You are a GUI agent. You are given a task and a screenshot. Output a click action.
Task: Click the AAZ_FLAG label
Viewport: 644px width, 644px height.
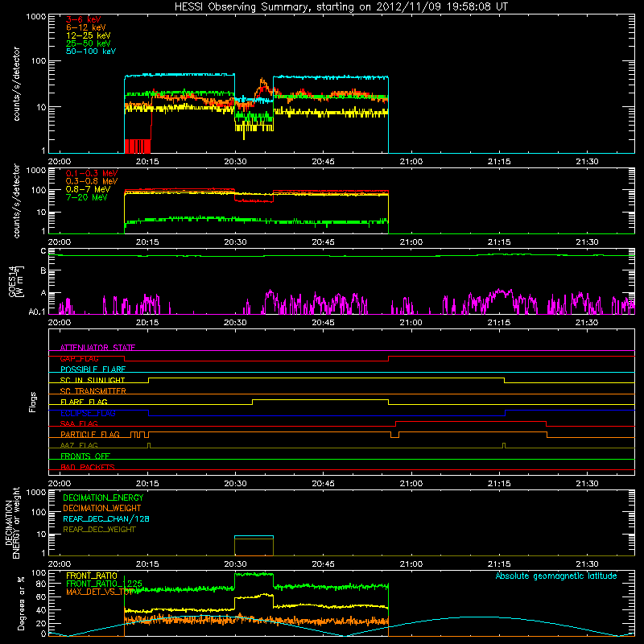79,445
